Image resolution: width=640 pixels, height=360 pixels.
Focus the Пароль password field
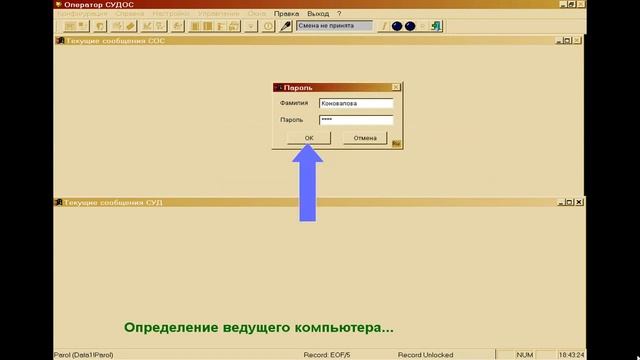356,120
